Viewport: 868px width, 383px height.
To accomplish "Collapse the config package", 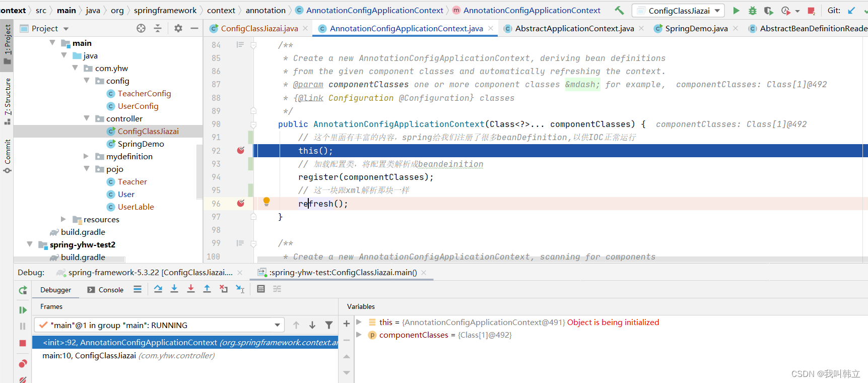I will 87,81.
